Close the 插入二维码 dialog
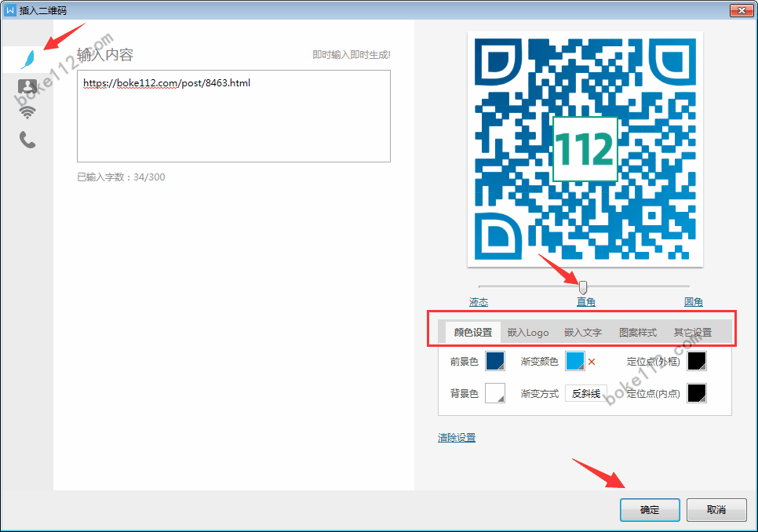The height and width of the screenshot is (532, 758). (742, 10)
